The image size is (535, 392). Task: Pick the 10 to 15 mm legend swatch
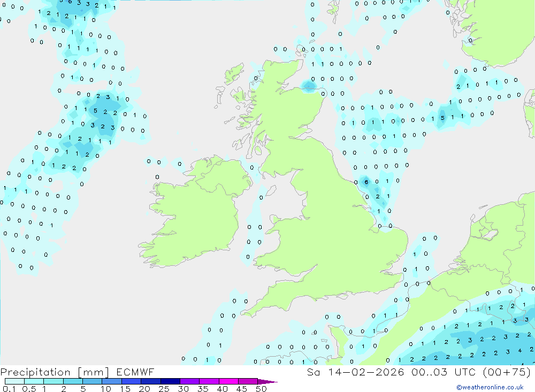point(112,381)
